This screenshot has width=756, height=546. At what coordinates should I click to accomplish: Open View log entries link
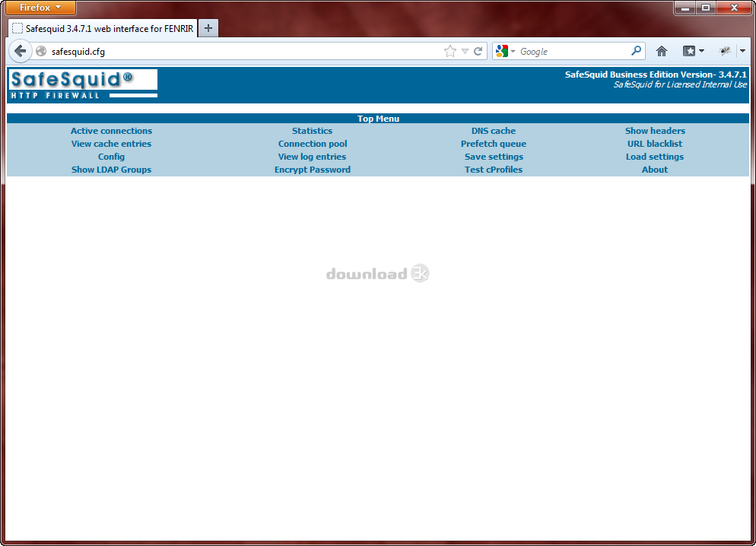(x=312, y=157)
